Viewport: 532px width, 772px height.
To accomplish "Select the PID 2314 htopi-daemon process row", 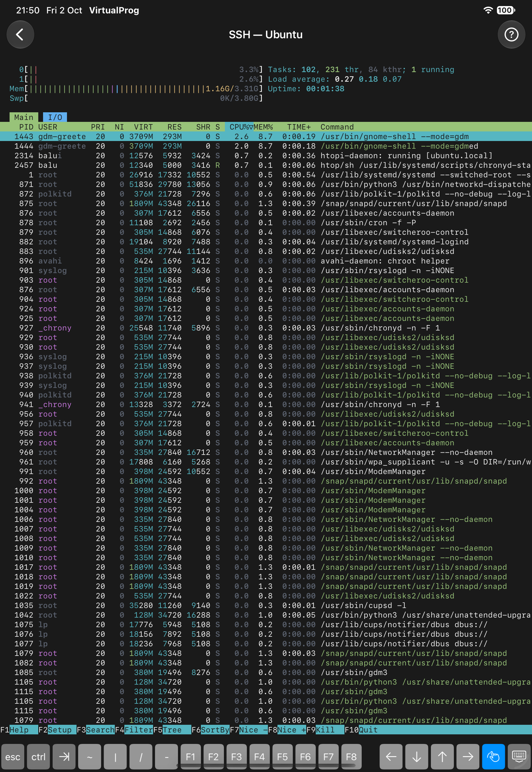I will pyautogui.click(x=266, y=156).
